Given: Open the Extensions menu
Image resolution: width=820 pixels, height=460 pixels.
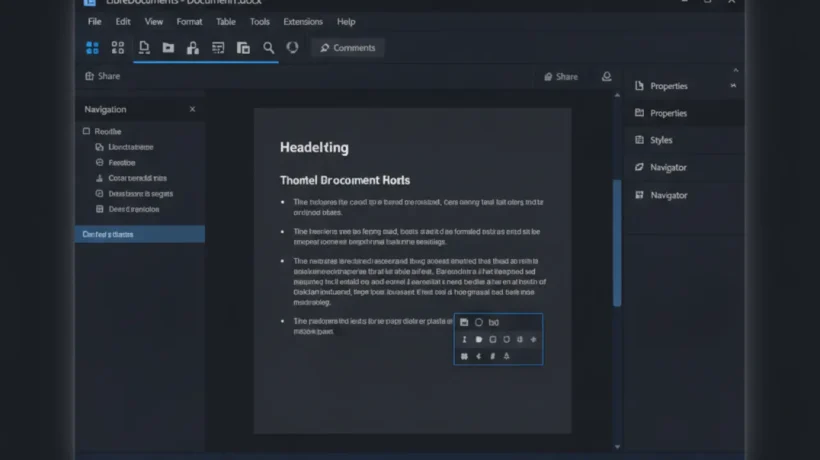Looking at the screenshot, I should (x=303, y=22).
